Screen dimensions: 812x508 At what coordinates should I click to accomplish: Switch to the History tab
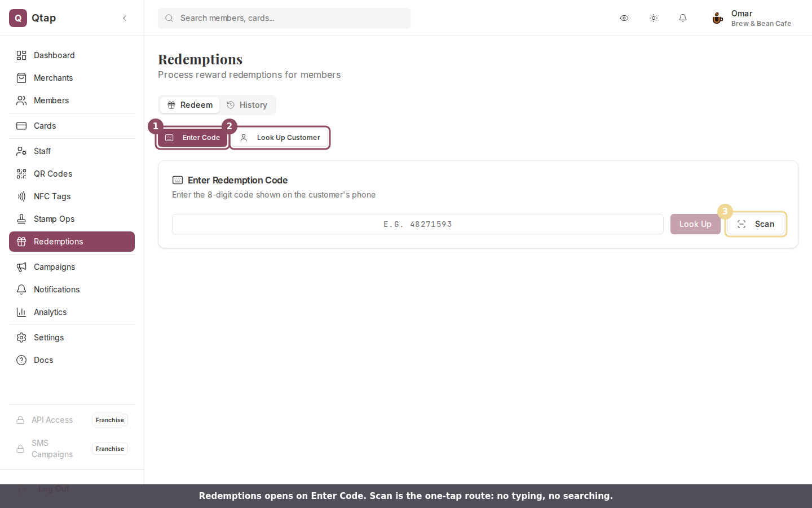click(247, 105)
